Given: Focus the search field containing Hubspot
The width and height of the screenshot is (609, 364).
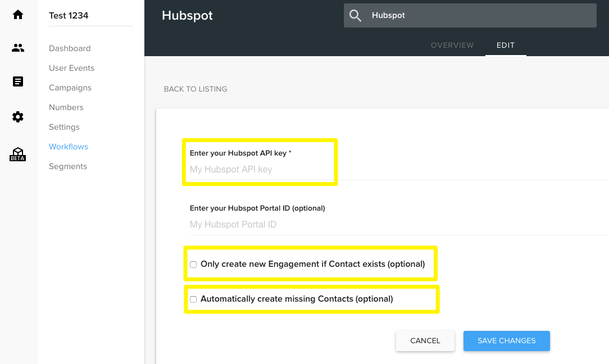Looking at the screenshot, I should [470, 16].
